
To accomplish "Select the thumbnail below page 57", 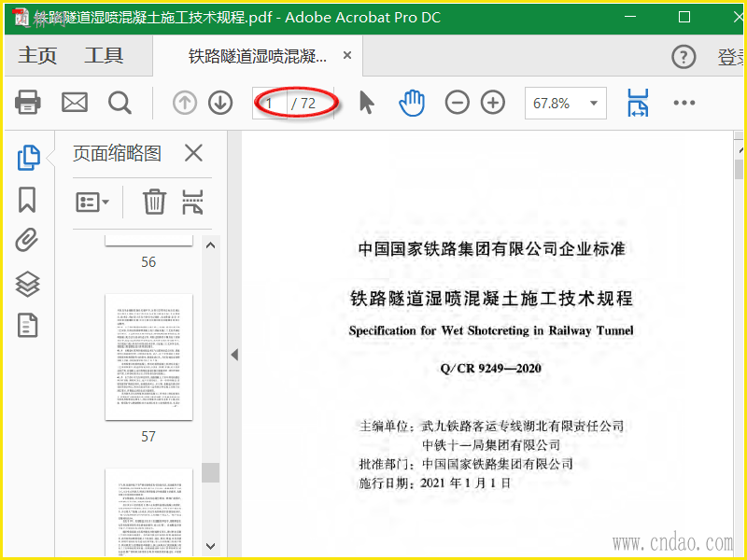I will click(148, 512).
